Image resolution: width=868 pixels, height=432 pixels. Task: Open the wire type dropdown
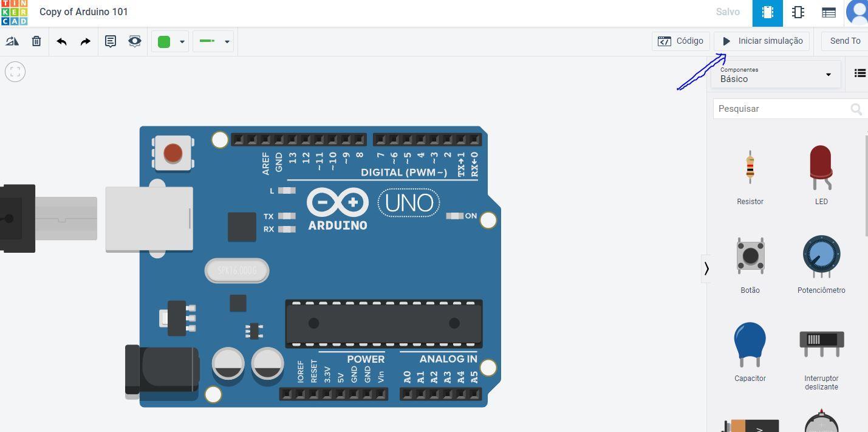point(213,41)
